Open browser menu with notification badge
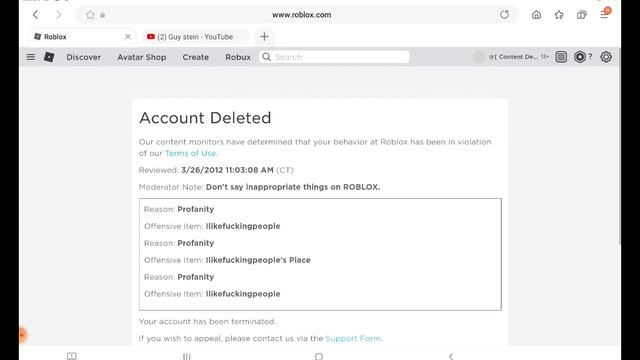This screenshot has height=360, width=640. (604, 14)
